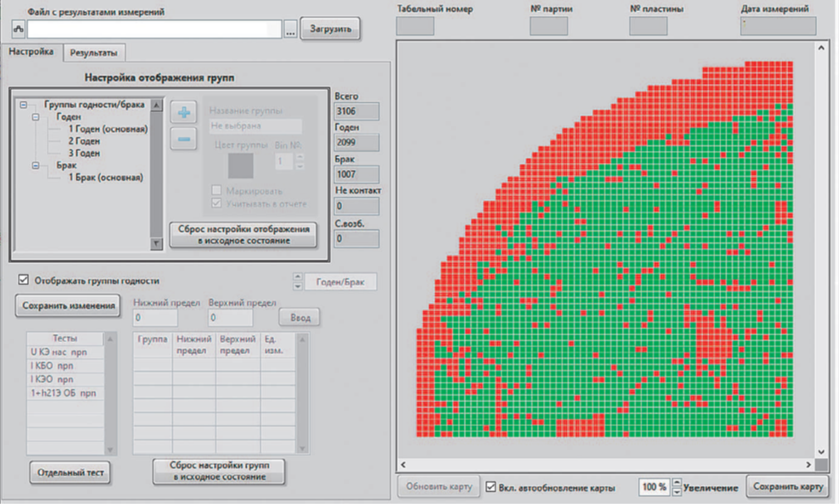Click the Нижний предел input field
Image resolution: width=839 pixels, height=504 pixels.
(155, 318)
